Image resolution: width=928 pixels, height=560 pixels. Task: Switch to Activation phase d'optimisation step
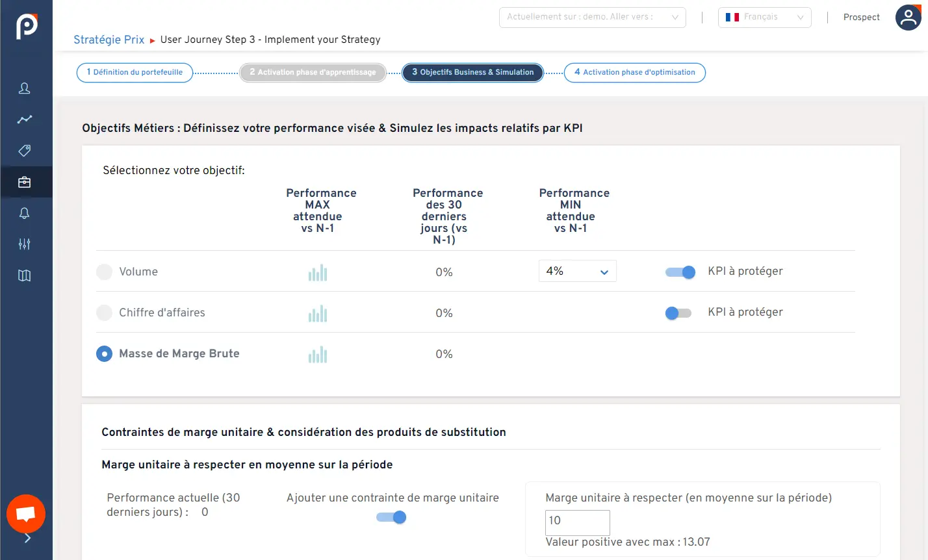tap(634, 73)
